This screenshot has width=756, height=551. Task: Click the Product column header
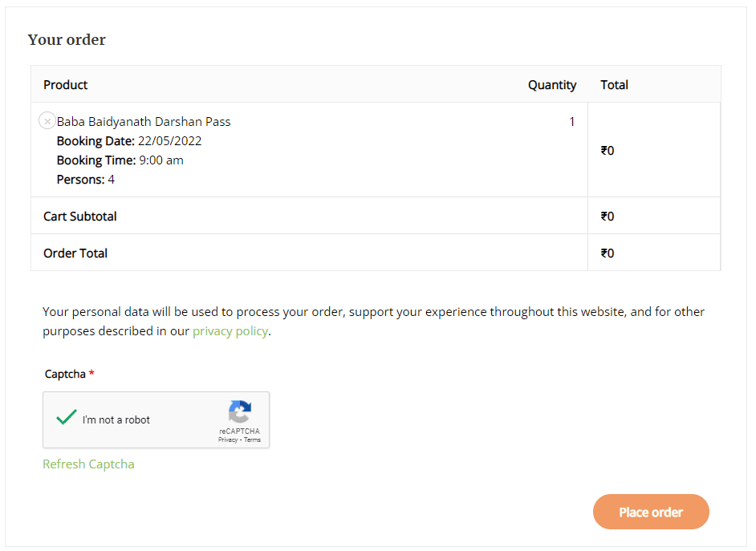pos(66,85)
